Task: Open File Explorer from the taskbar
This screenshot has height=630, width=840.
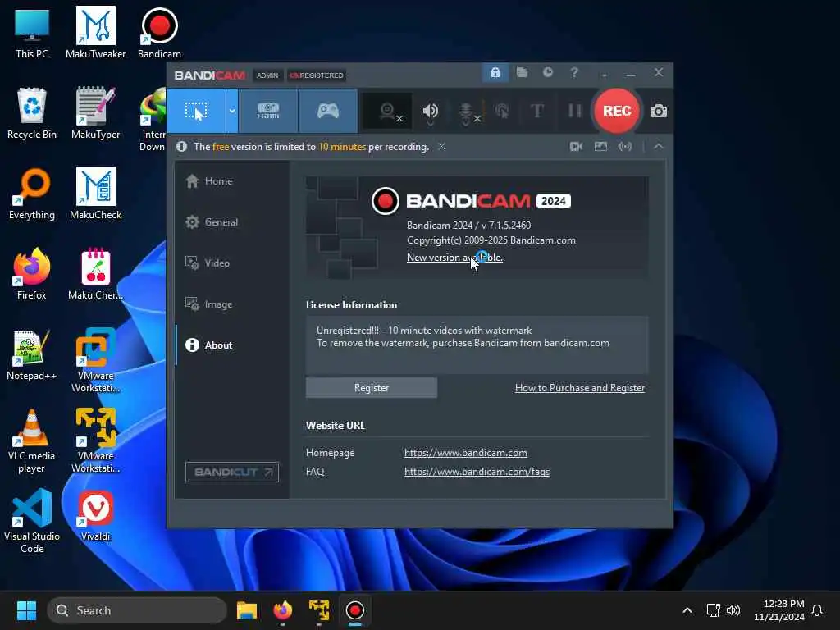Action: [246, 610]
